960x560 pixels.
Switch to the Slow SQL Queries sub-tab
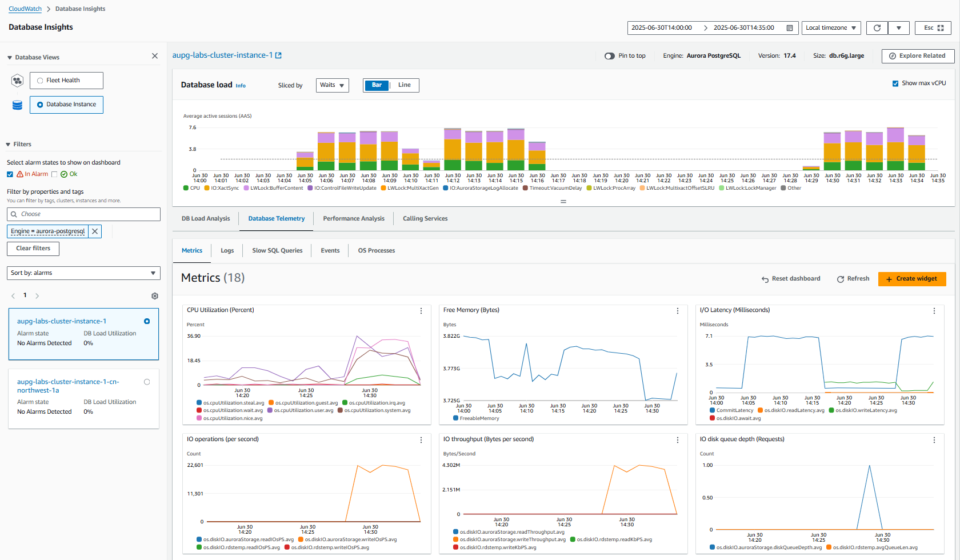[x=278, y=251]
